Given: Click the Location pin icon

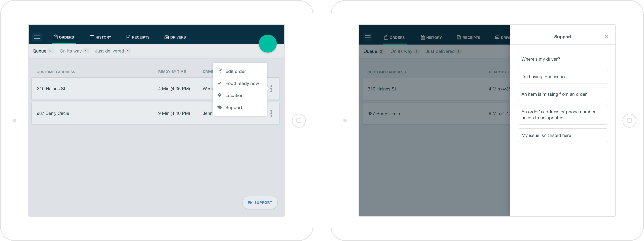Looking at the screenshot, I should pyautogui.click(x=220, y=95).
